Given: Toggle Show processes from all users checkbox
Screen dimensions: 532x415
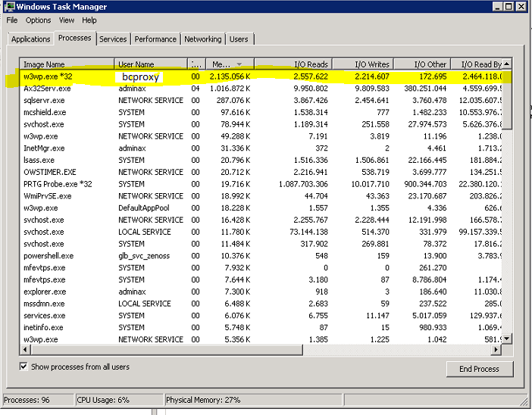Looking at the screenshot, I should point(23,367).
